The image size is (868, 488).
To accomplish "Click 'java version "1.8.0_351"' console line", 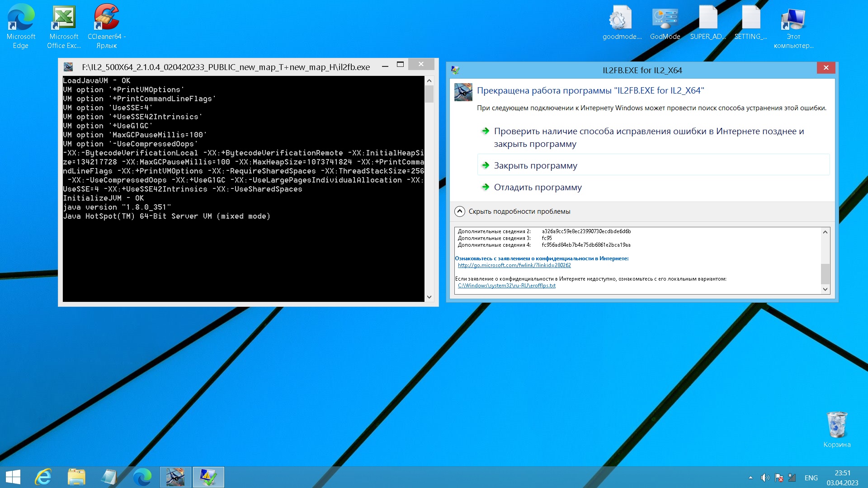I will (117, 207).
